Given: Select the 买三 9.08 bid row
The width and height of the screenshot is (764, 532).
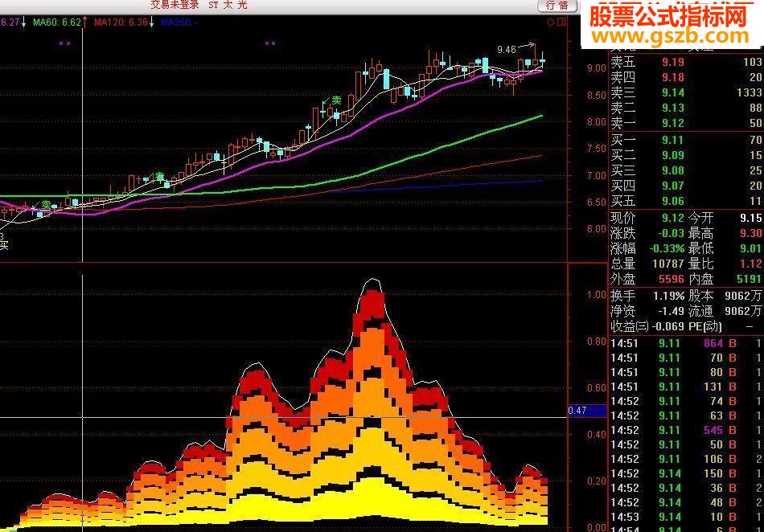Looking at the screenshot, I should (686, 170).
